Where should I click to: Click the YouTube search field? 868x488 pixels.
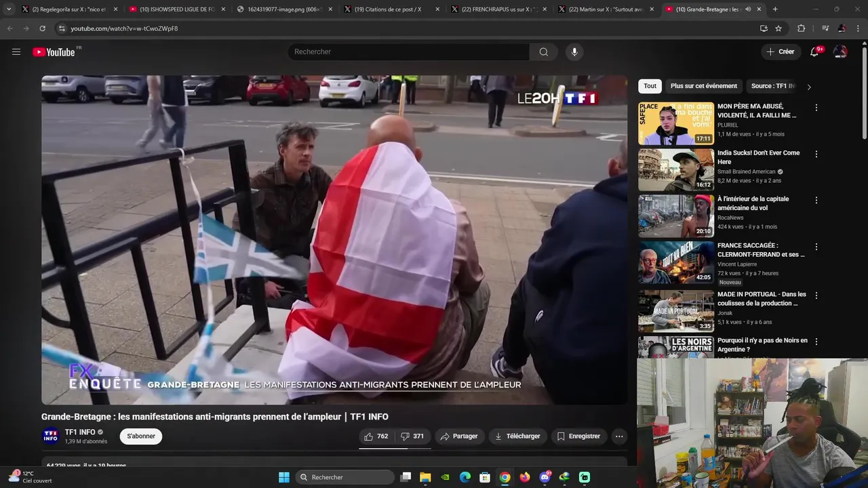[x=409, y=52]
